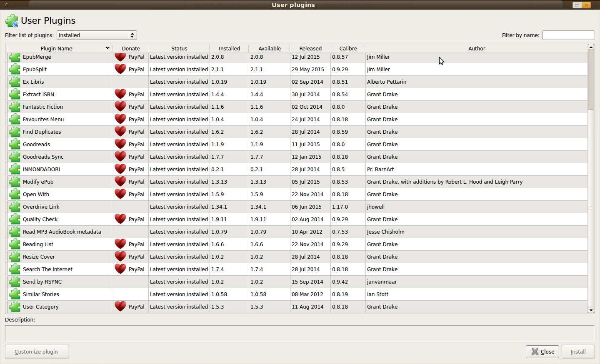This screenshot has width=600, height=364.
Task: Click author Alberto Pettarin
Action: click(x=387, y=82)
